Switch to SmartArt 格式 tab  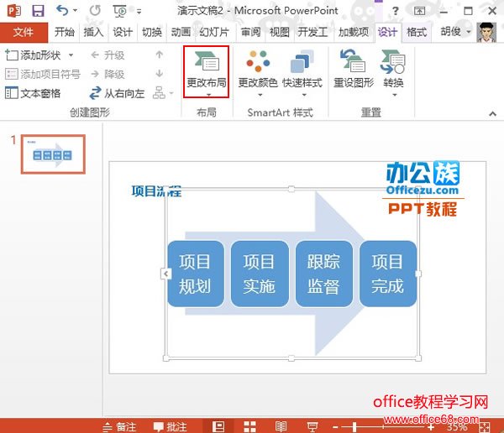[x=417, y=32]
